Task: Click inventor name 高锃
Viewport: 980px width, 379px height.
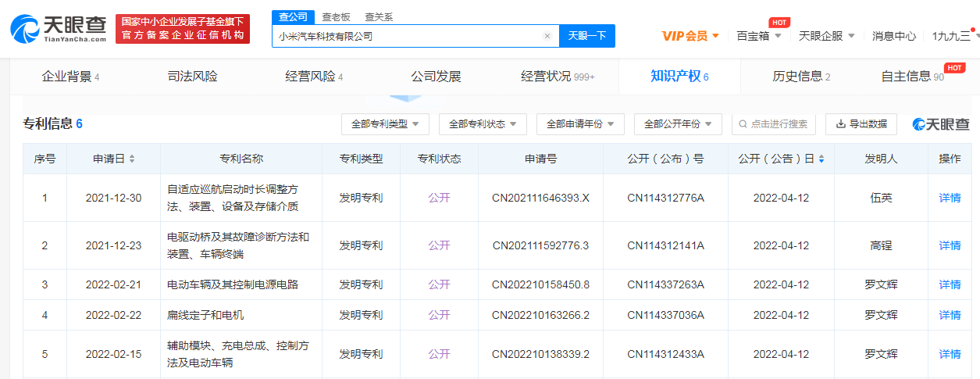Action: [881, 245]
